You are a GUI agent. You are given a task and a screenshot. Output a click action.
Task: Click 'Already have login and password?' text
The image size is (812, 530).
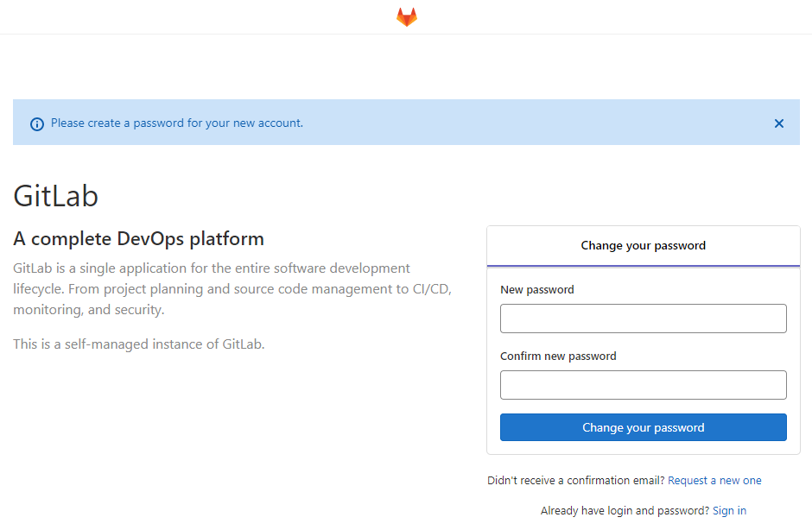click(625, 510)
